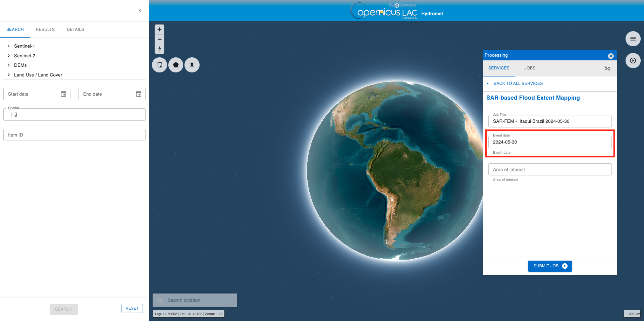Viewport: 644px width, 321px height.
Task: Select the polygon drawing tool
Action: click(x=176, y=65)
